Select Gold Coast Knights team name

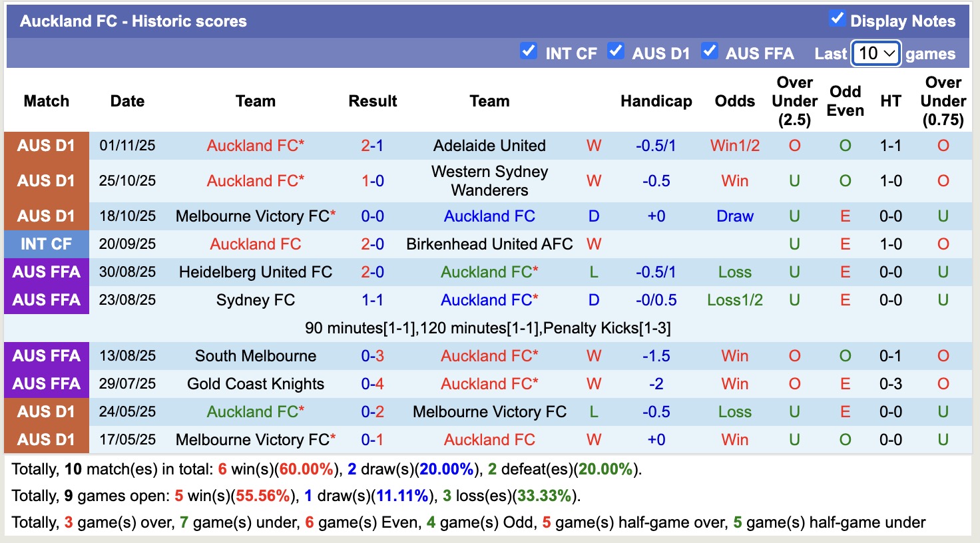point(256,383)
